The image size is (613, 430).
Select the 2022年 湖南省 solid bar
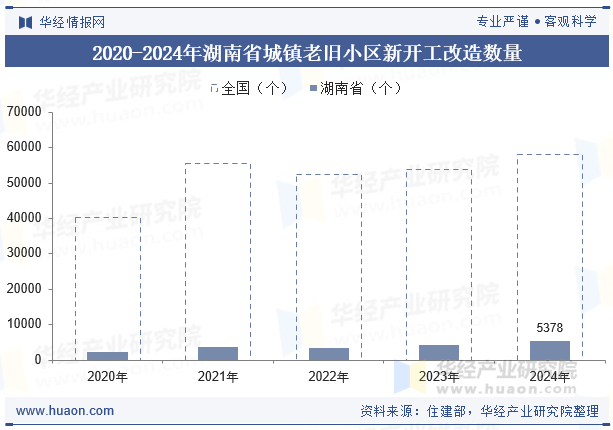[329, 354]
